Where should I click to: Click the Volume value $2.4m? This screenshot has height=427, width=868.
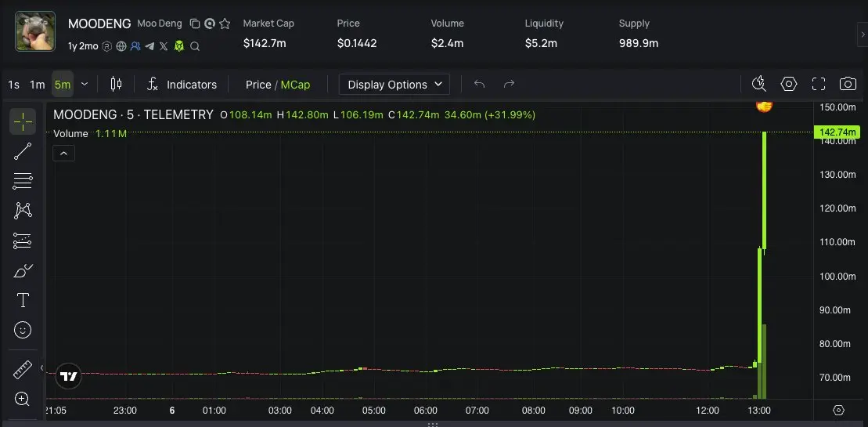coord(447,43)
